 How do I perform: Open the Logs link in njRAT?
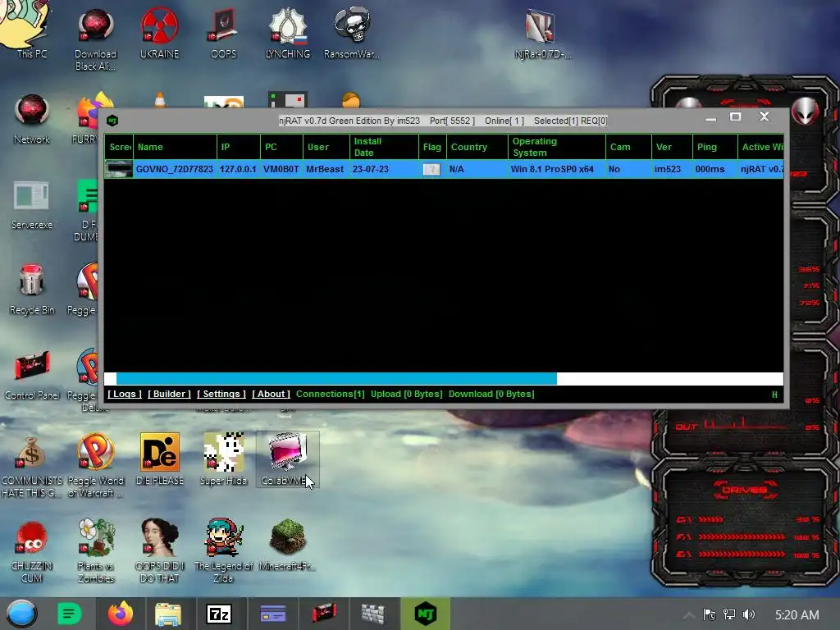[125, 394]
